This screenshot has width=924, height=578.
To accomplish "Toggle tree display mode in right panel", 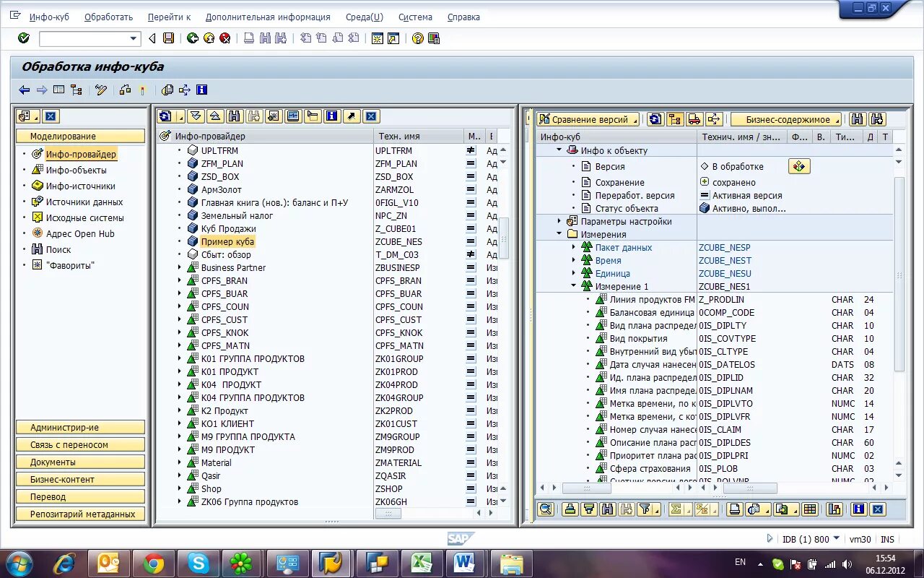I will [675, 119].
